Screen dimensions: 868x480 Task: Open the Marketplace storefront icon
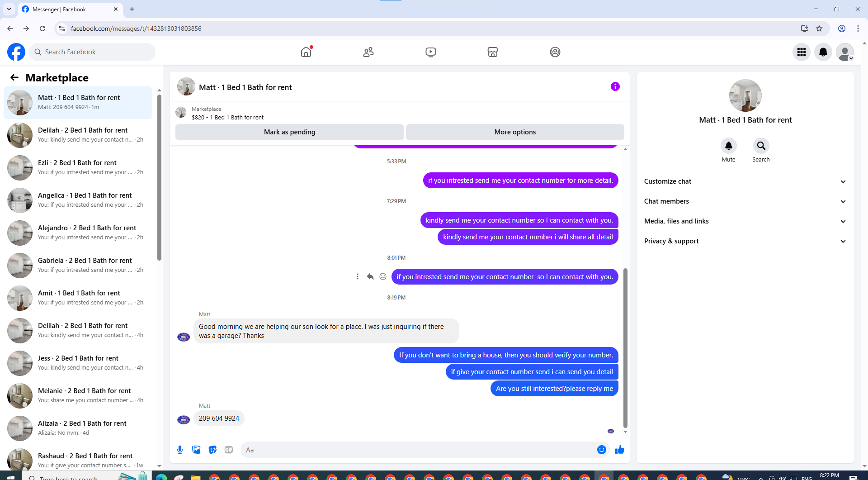pos(493,52)
